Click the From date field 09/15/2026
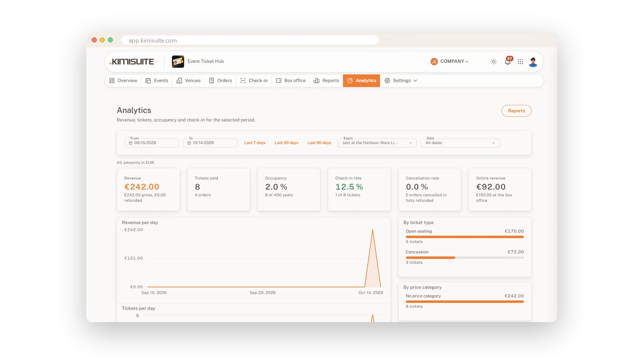The height and width of the screenshot is (362, 644). (152, 143)
